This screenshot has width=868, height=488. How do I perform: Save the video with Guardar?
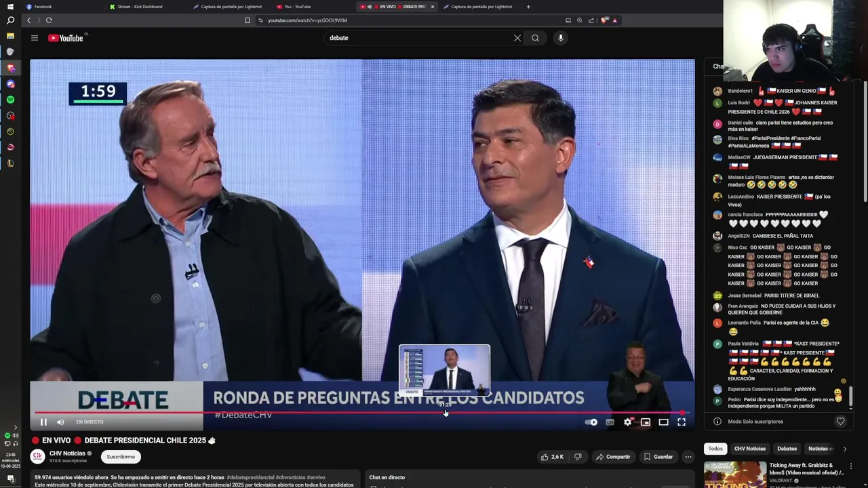(658, 457)
